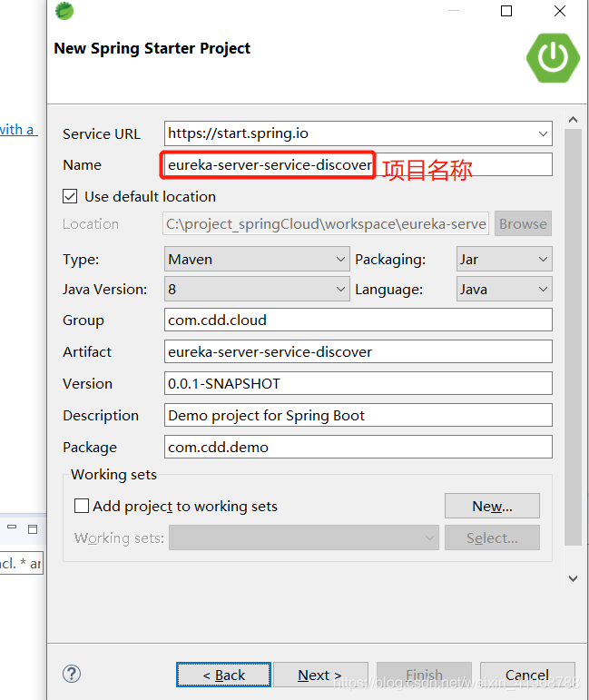Click the 'Packaging:' label
This screenshot has height=700, width=589.
pyautogui.click(x=390, y=260)
